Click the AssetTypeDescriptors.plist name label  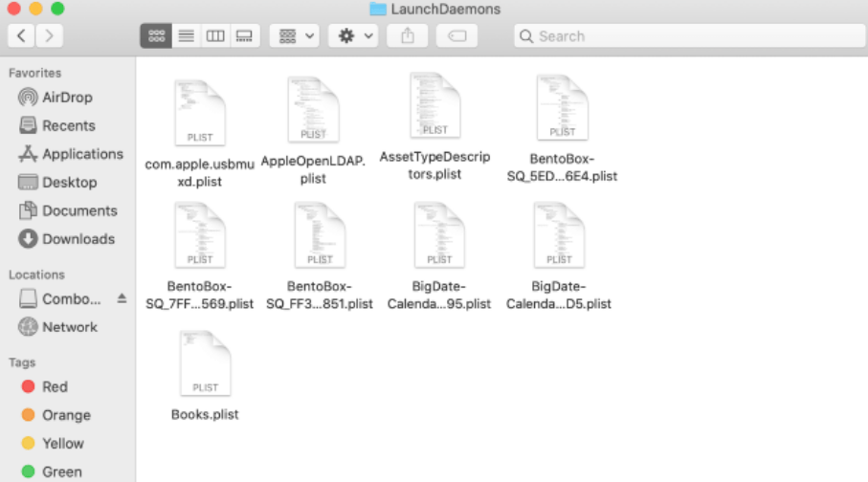pos(434,165)
